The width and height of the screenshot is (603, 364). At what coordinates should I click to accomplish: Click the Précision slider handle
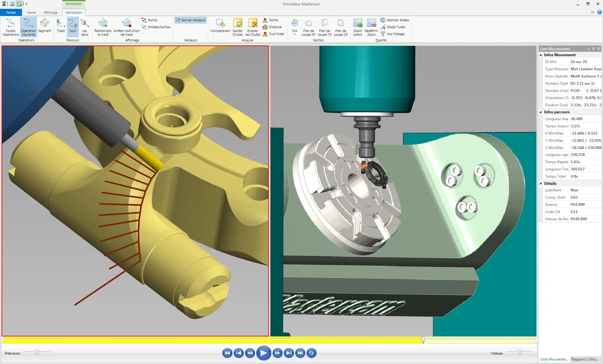(x=37, y=353)
